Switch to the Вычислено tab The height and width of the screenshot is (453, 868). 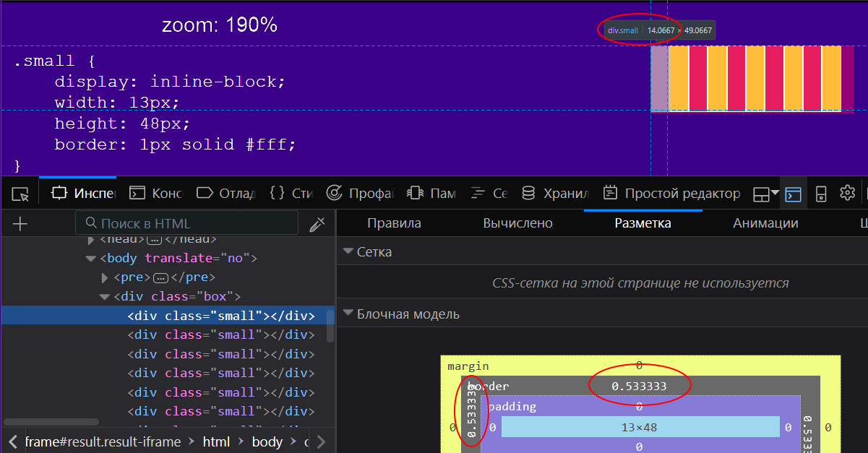[x=517, y=223]
